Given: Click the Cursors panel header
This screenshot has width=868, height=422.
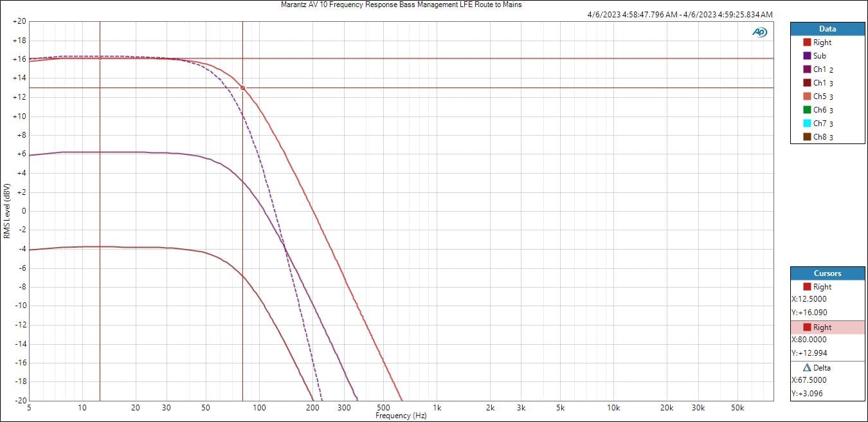Looking at the screenshot, I should click(827, 273).
